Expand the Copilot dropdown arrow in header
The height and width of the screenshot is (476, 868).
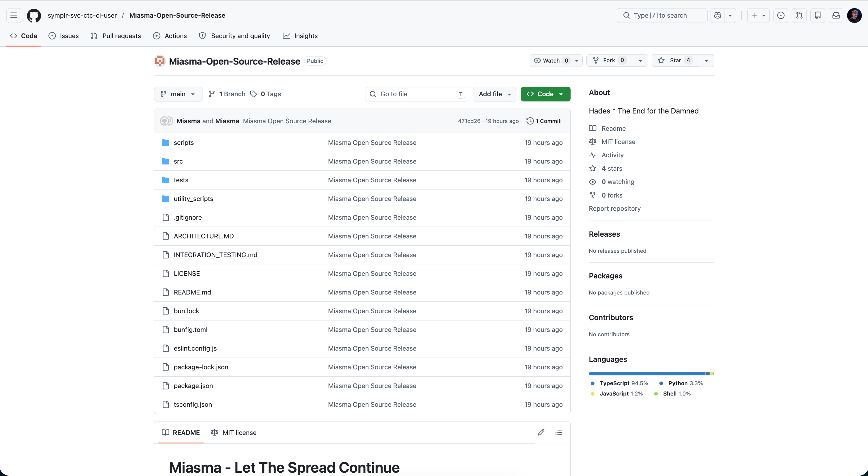tap(730, 16)
